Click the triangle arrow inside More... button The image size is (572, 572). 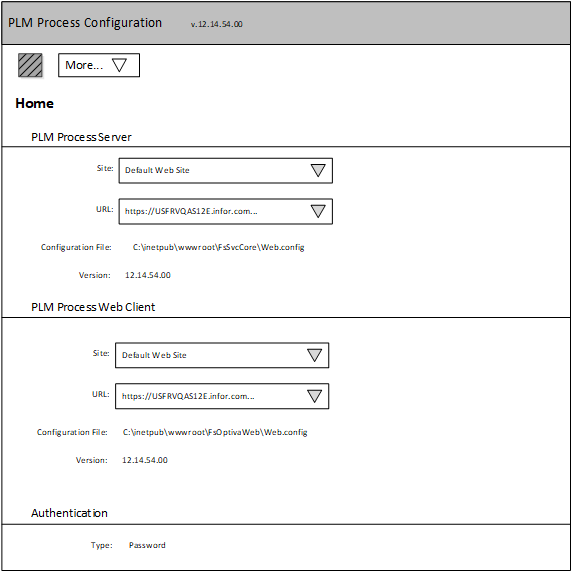pos(119,65)
